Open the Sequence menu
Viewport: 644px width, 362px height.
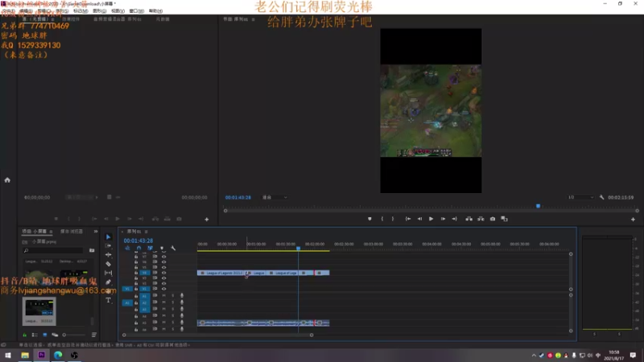pyautogui.click(x=62, y=11)
